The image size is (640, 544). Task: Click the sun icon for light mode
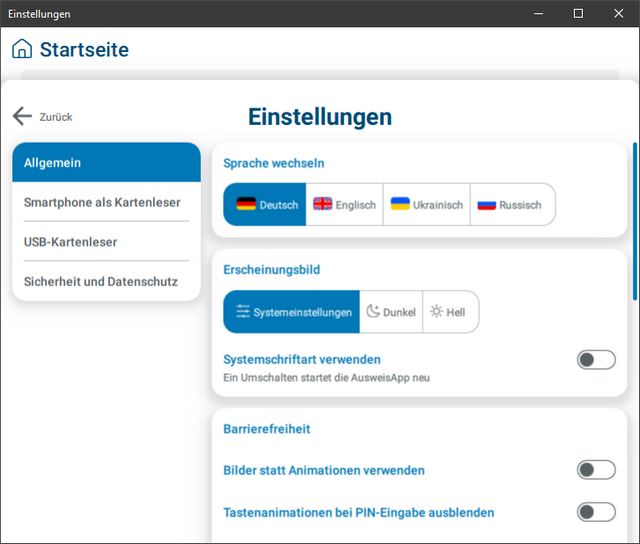pyautogui.click(x=436, y=311)
